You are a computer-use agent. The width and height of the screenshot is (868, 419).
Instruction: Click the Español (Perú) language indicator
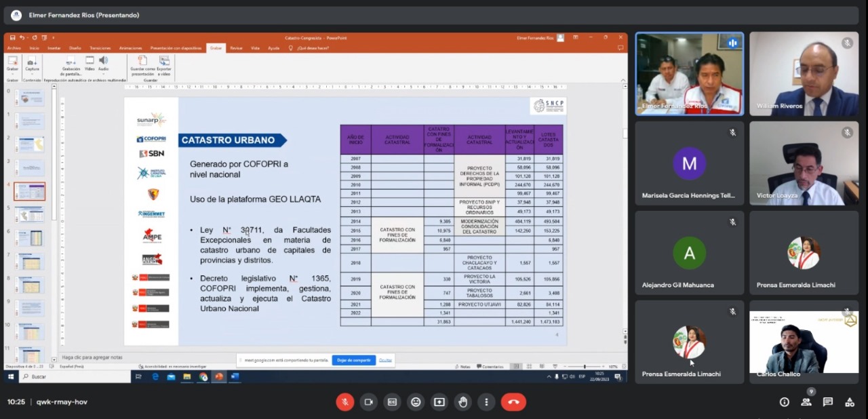[x=72, y=367]
